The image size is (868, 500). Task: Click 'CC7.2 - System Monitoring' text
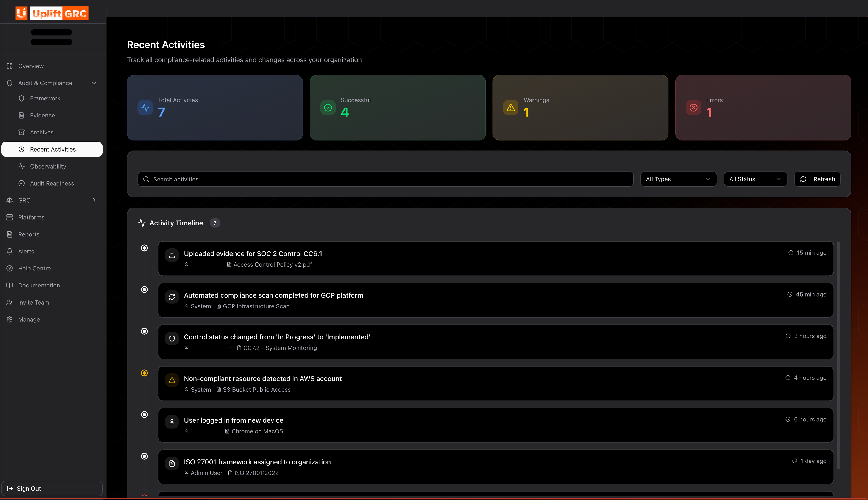[x=280, y=348]
